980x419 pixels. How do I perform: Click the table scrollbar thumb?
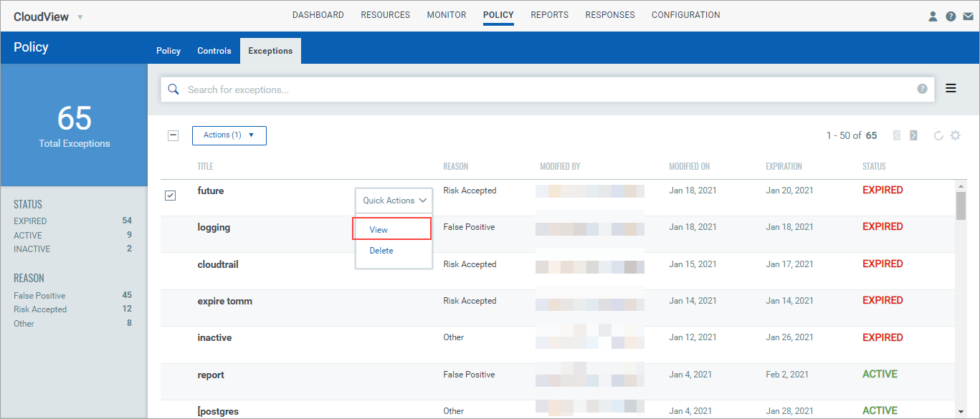(961, 205)
